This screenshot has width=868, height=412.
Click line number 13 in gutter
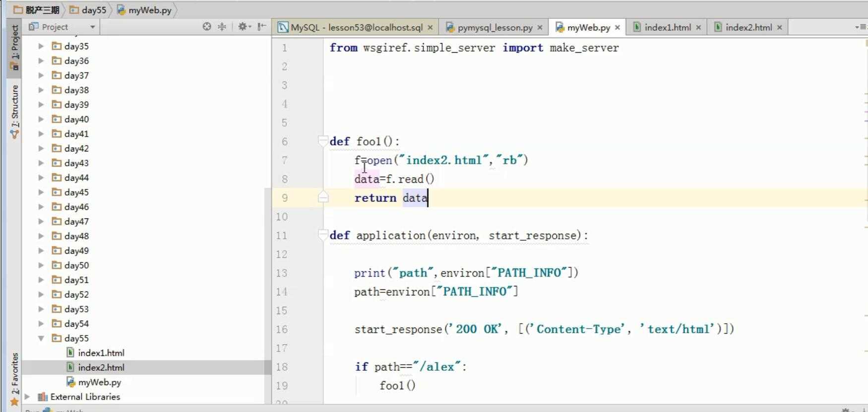tap(282, 273)
